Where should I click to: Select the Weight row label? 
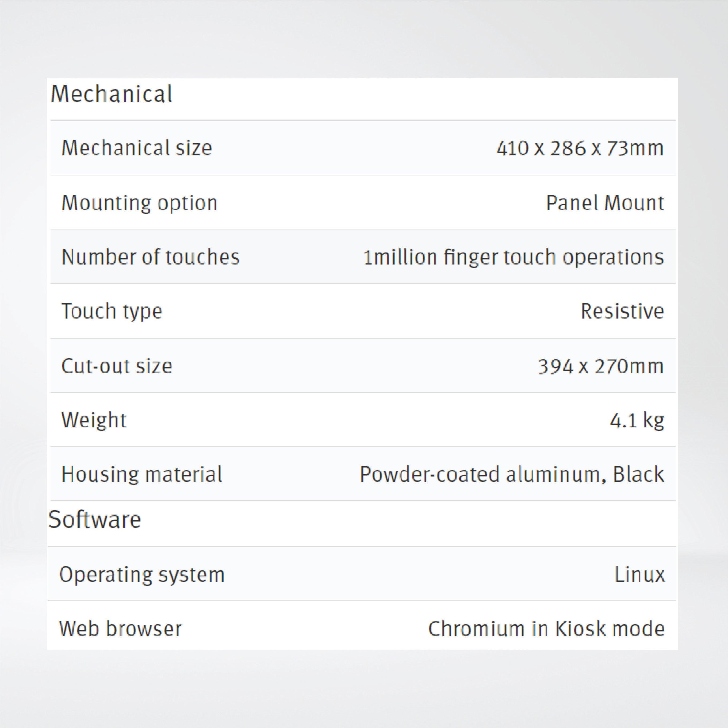[94, 420]
